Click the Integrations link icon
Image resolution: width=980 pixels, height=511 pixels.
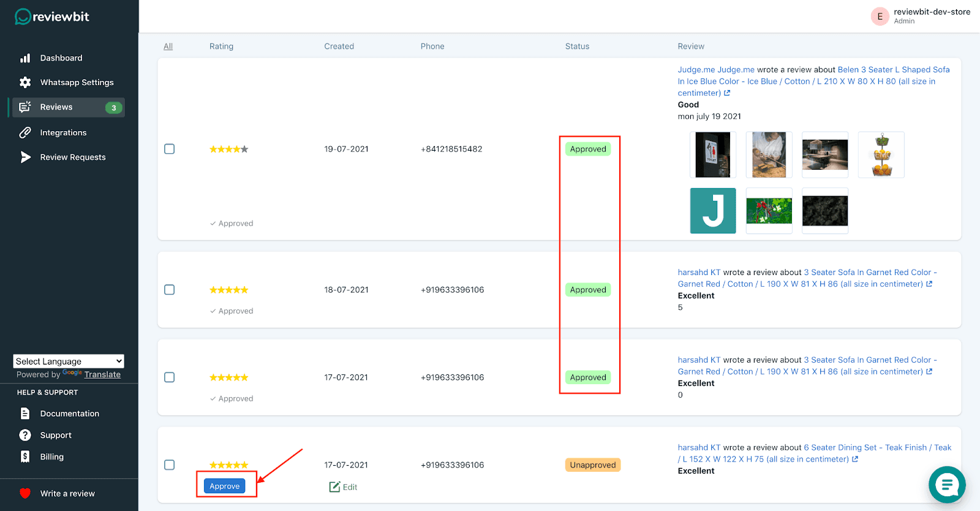tap(25, 132)
